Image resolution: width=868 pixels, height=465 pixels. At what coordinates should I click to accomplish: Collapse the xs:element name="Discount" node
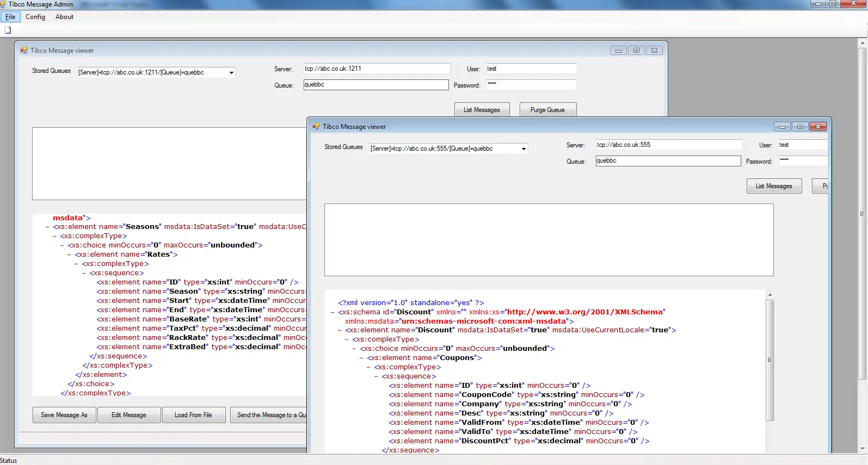(x=340, y=330)
